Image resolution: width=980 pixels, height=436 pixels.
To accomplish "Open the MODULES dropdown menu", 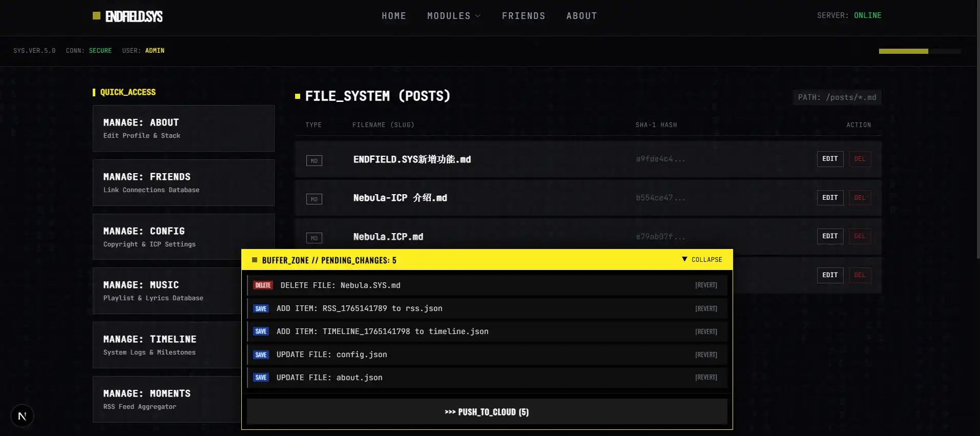I will pyautogui.click(x=453, y=16).
